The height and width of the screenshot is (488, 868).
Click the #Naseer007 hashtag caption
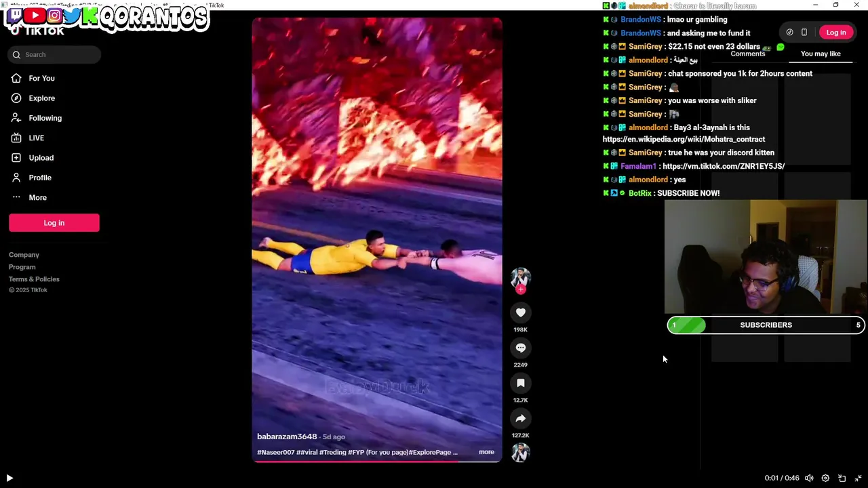click(x=275, y=452)
